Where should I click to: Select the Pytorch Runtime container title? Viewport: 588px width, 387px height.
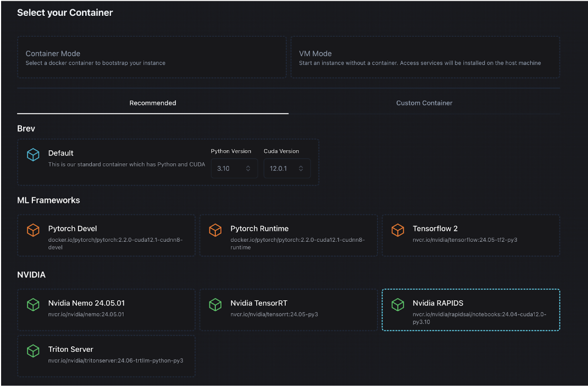(x=259, y=228)
